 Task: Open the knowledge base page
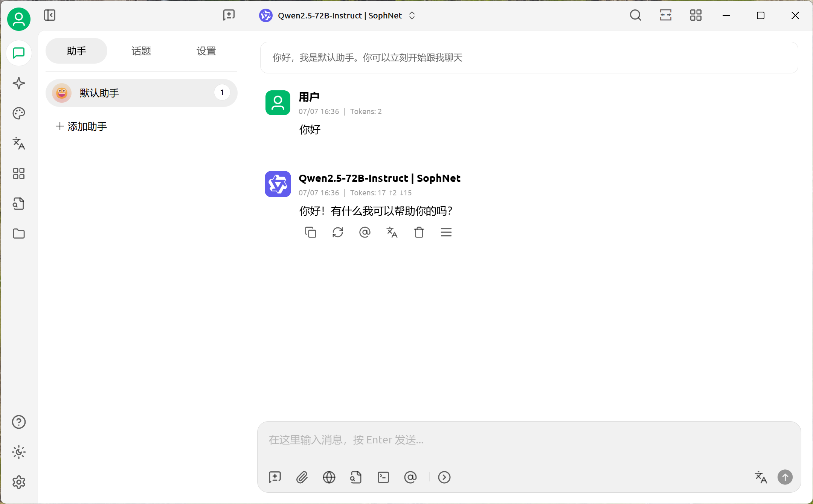(19, 204)
